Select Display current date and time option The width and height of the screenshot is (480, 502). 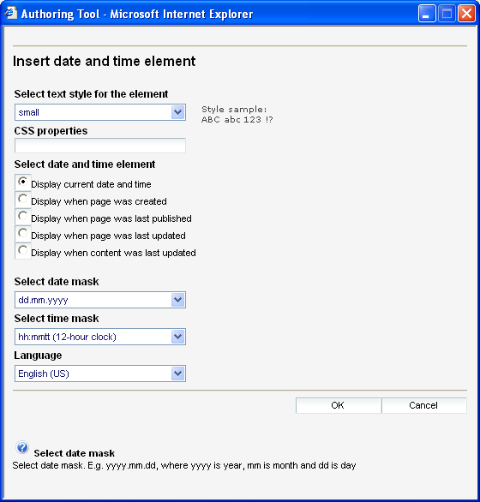coord(23,182)
